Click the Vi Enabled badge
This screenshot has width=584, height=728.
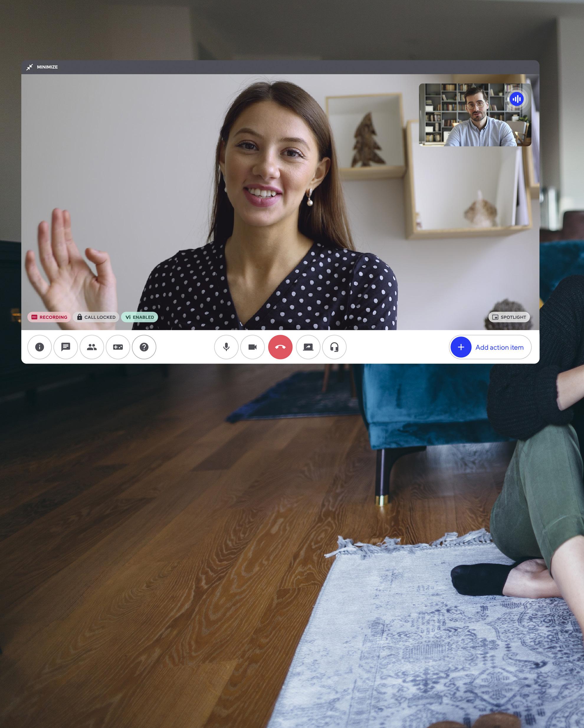(x=140, y=317)
